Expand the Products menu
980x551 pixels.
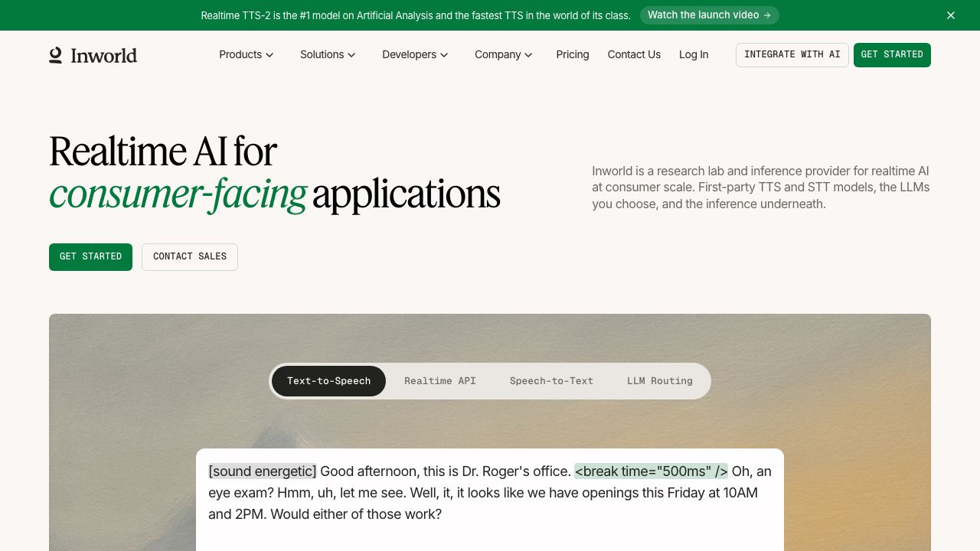(246, 55)
